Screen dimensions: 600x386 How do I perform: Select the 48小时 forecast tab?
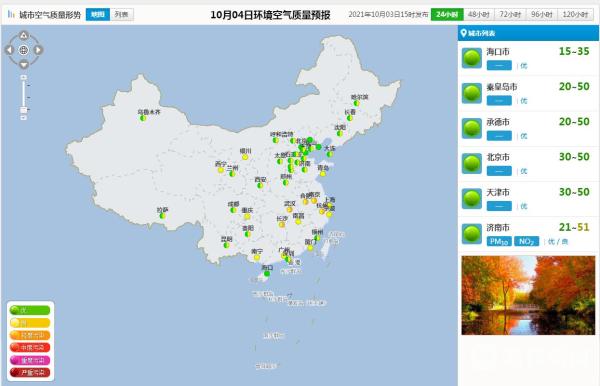coord(479,15)
